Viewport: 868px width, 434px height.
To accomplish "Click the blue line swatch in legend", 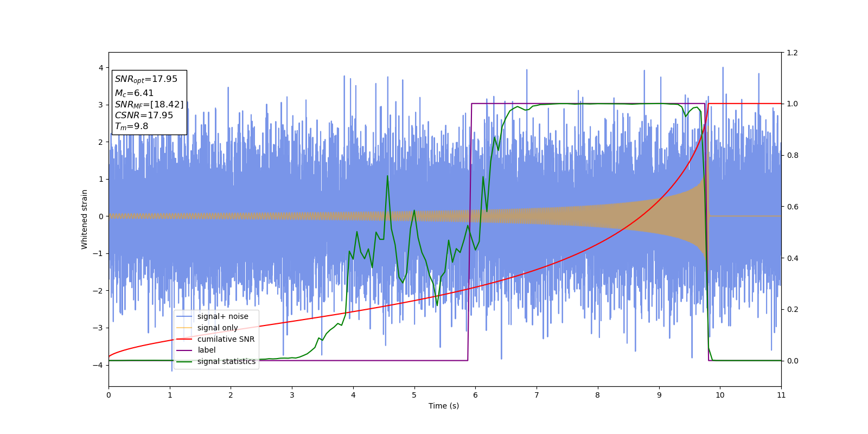I will [184, 317].
